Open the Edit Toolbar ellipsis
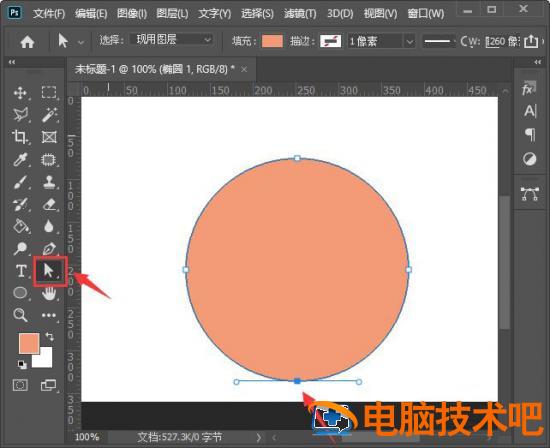Screen dimensions: 550x448 (x=49, y=315)
